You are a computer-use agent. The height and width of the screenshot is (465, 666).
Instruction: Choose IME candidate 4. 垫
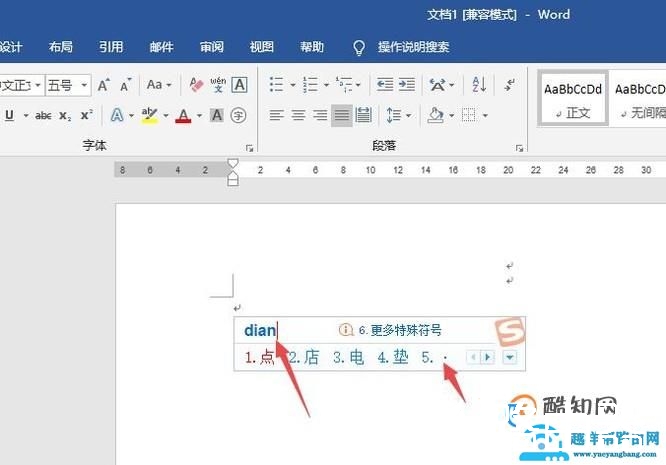[x=393, y=357]
